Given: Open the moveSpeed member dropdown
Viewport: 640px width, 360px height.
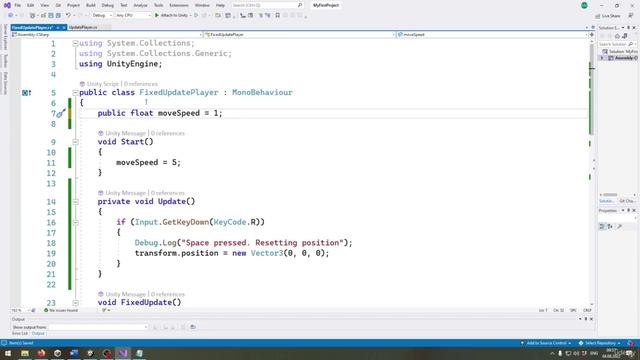Looking at the screenshot, I should tap(492, 35).
